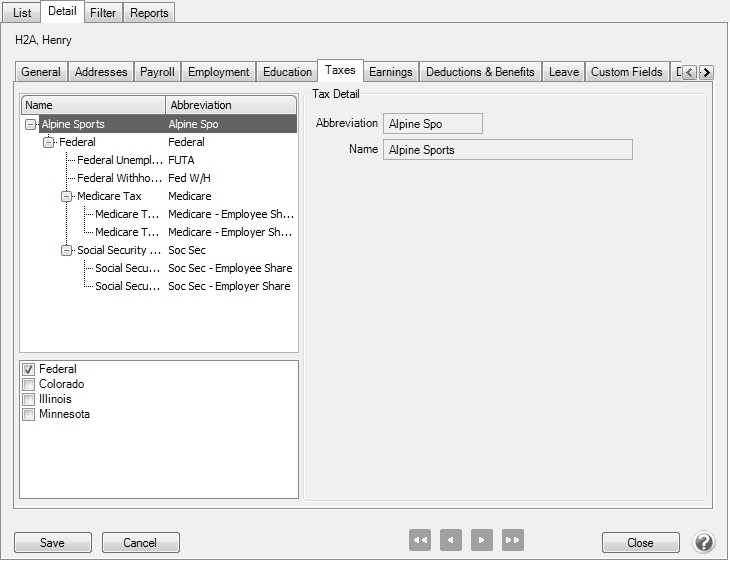Click the Save button

coord(52,543)
